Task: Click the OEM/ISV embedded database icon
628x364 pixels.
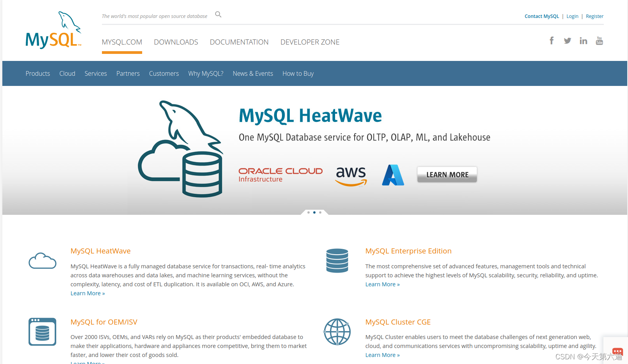Action: [42, 332]
